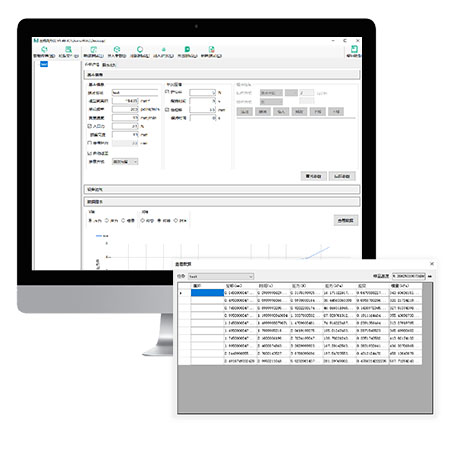Tick the checkbox beside the greyed-out mm field

pyautogui.click(x=89, y=143)
